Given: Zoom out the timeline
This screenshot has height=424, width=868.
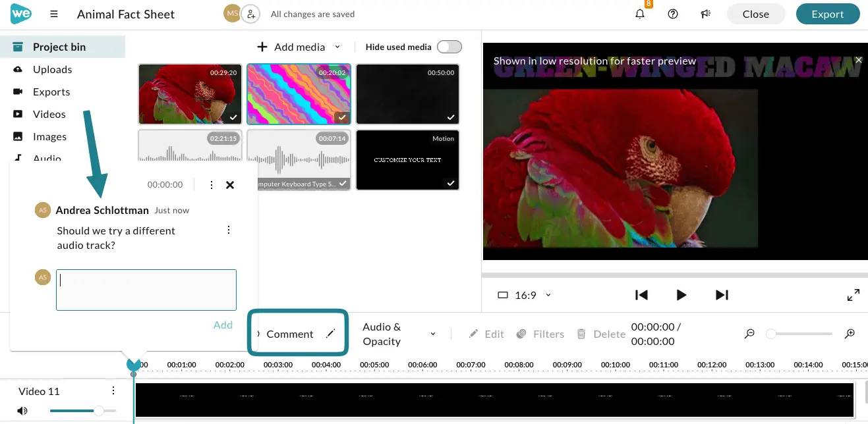Looking at the screenshot, I should (x=749, y=334).
